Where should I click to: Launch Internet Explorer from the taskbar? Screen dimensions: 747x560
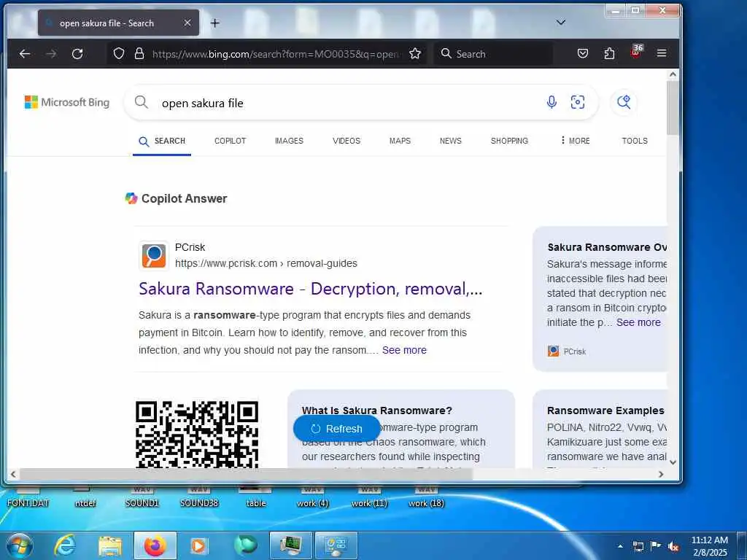64,545
